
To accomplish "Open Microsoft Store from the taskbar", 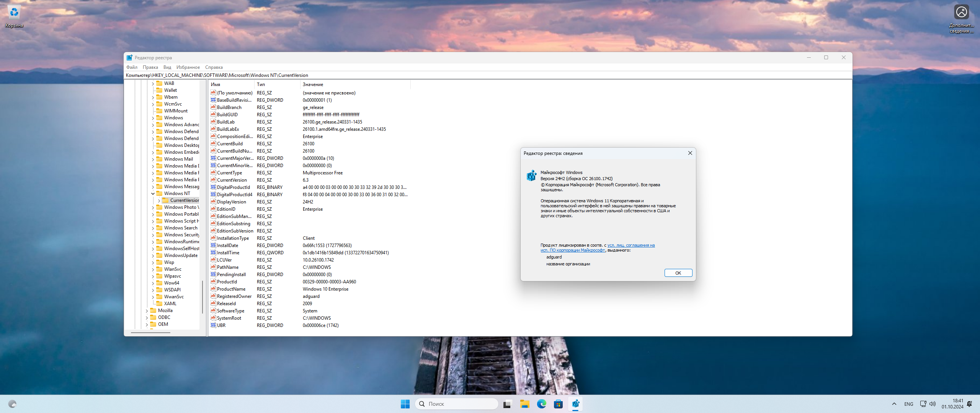I will (558, 404).
